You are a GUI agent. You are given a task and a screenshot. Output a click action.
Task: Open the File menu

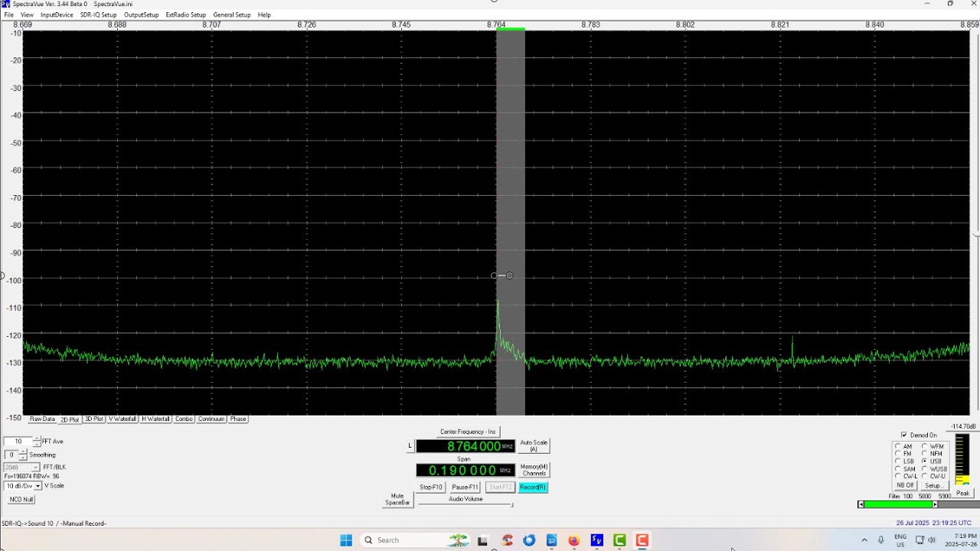9,15
